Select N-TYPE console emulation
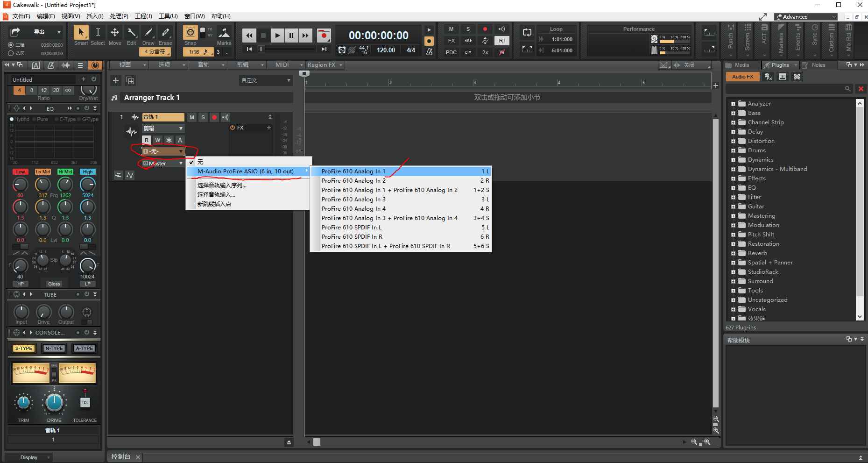Image resolution: width=868 pixels, height=463 pixels. pos(54,348)
